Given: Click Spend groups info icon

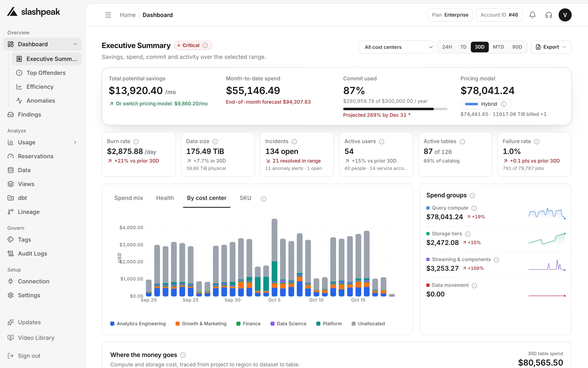Looking at the screenshot, I should pyautogui.click(x=472, y=196).
